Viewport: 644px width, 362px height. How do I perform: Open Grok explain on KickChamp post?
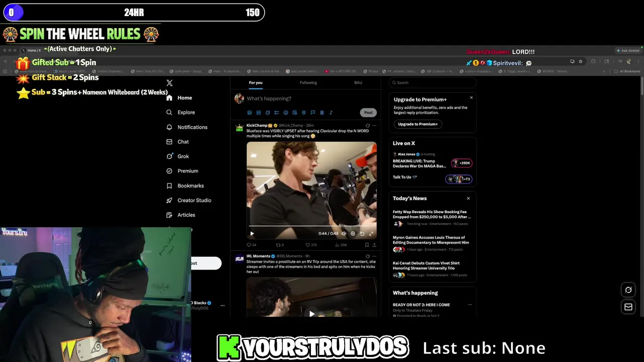click(x=367, y=126)
